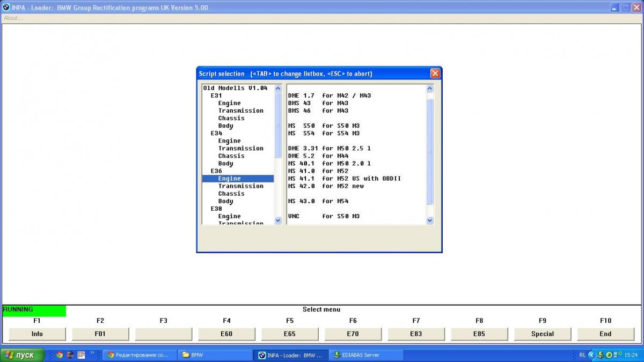Select the E65 button under F5
The height and width of the screenshot is (362, 644).
[x=290, y=334]
